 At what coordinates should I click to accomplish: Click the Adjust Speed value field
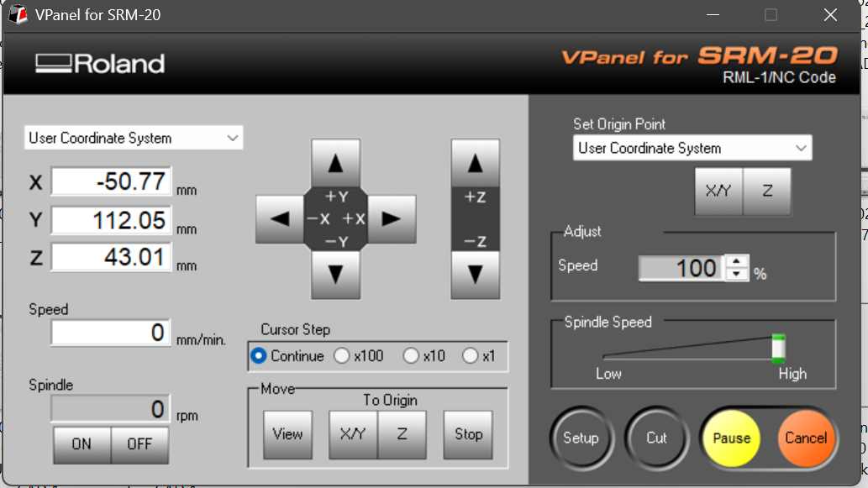(681, 268)
